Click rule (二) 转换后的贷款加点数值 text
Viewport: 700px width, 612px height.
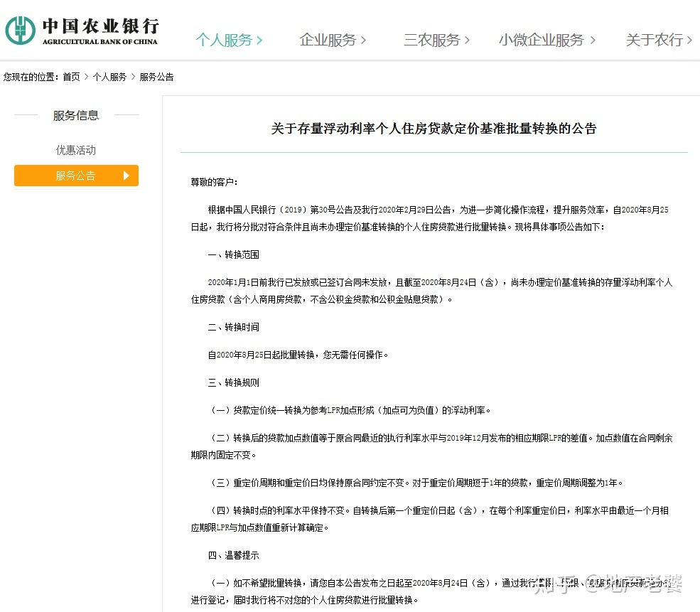tap(431, 446)
